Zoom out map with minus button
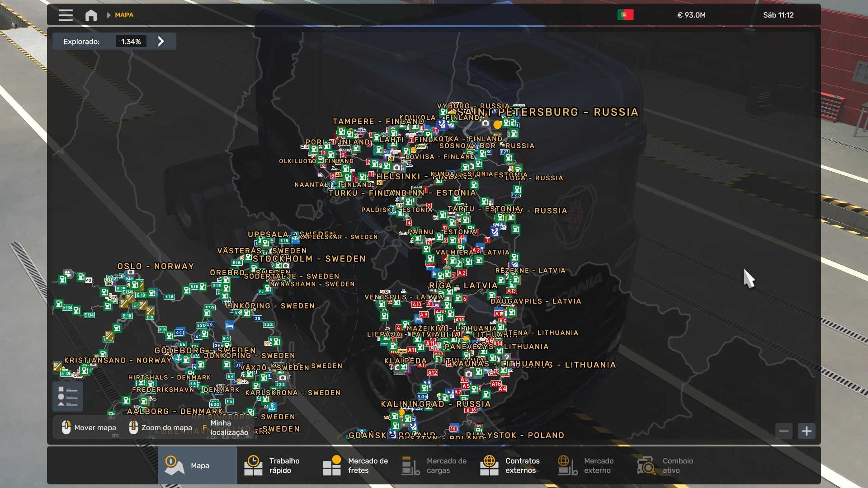This screenshot has width=868, height=488. coord(784,431)
